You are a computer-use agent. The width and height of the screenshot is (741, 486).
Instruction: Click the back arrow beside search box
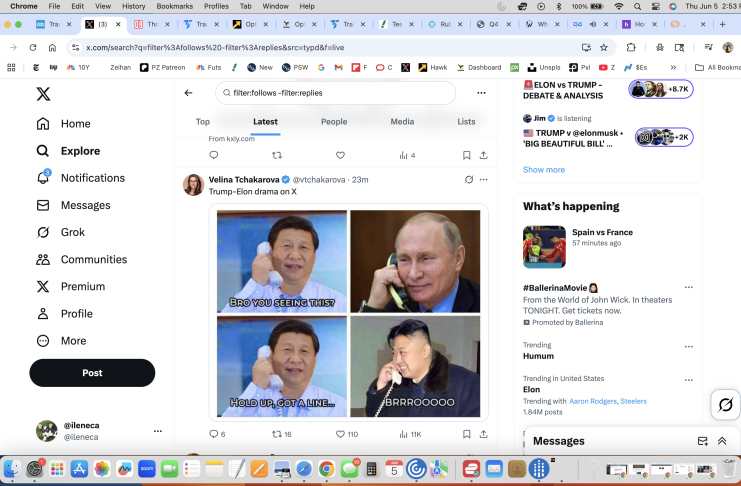click(188, 93)
